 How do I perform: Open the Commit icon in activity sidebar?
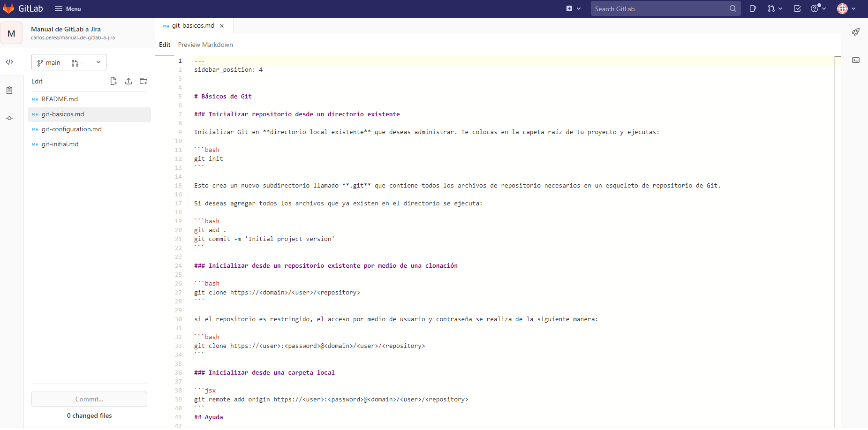coord(9,118)
